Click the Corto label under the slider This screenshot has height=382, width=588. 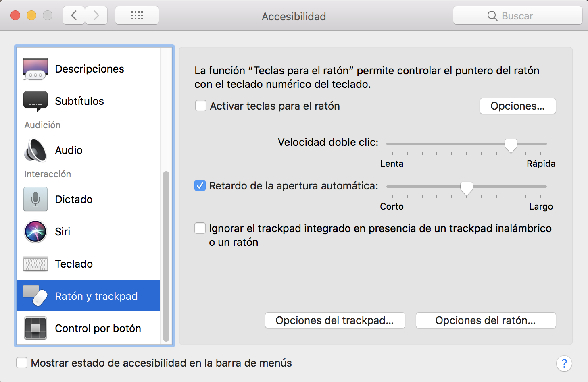[392, 206]
